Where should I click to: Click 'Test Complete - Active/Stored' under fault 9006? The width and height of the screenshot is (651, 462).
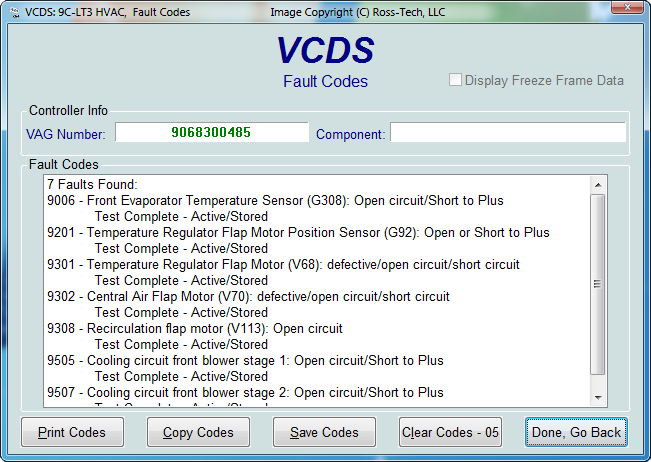[x=181, y=216]
